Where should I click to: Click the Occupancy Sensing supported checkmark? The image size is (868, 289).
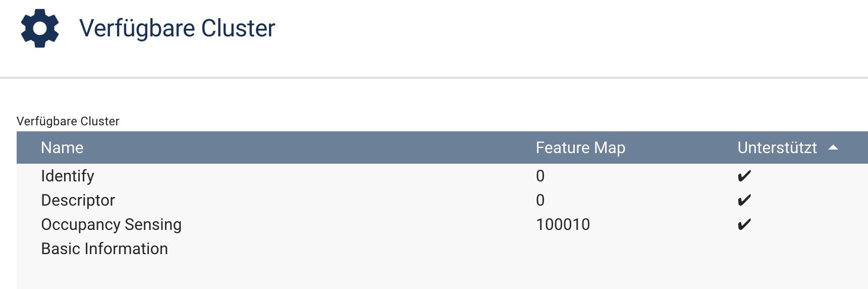click(744, 225)
